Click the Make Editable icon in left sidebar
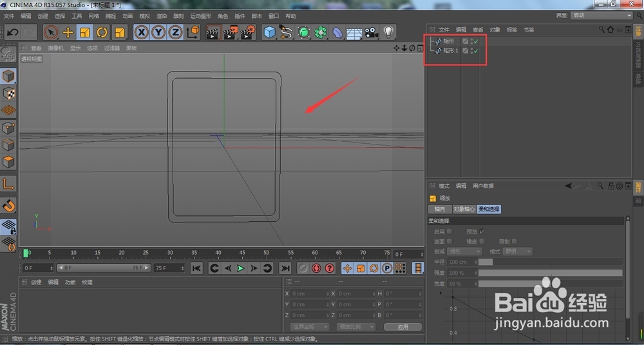644x345 pixels. click(x=8, y=55)
